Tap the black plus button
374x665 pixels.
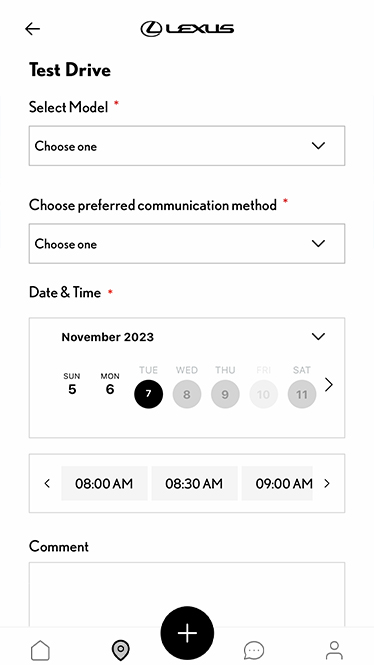[187, 633]
